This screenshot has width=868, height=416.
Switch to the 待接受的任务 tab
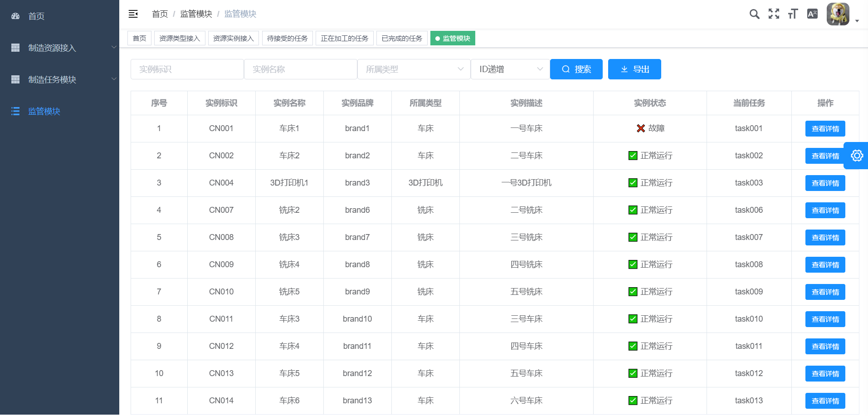[x=287, y=39]
